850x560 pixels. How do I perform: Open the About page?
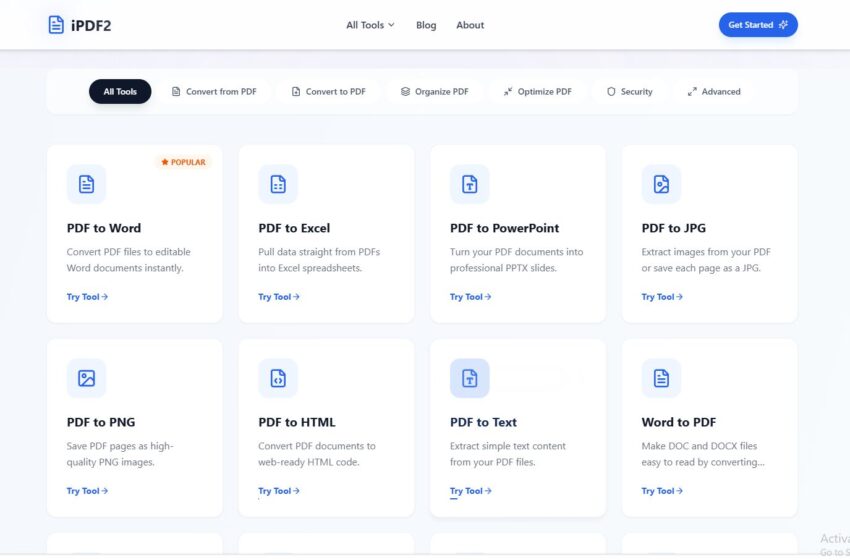(x=470, y=25)
